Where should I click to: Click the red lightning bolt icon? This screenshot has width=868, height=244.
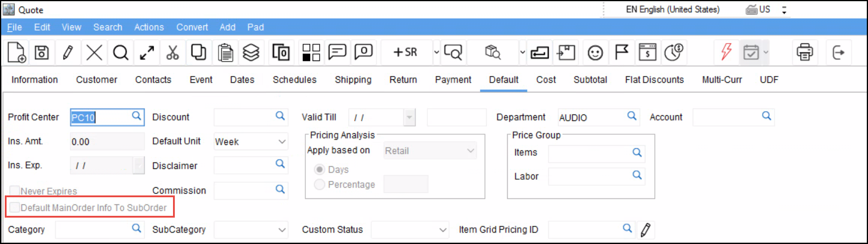726,53
